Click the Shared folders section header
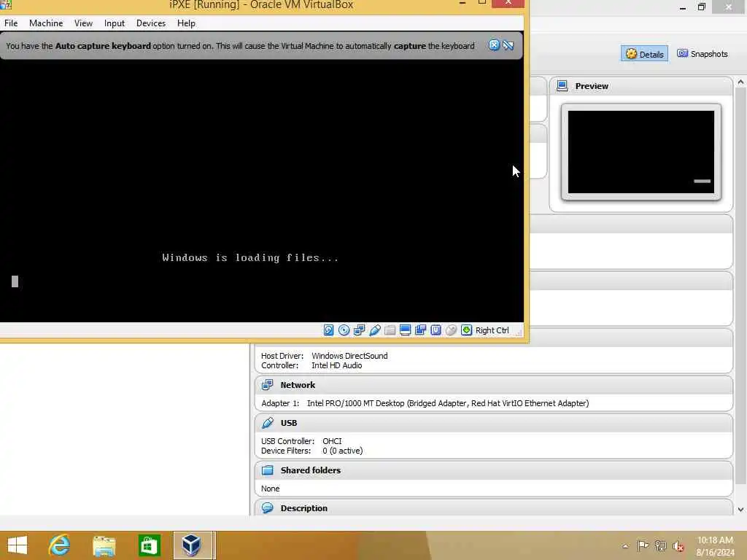The width and height of the screenshot is (747, 560). (x=493, y=470)
